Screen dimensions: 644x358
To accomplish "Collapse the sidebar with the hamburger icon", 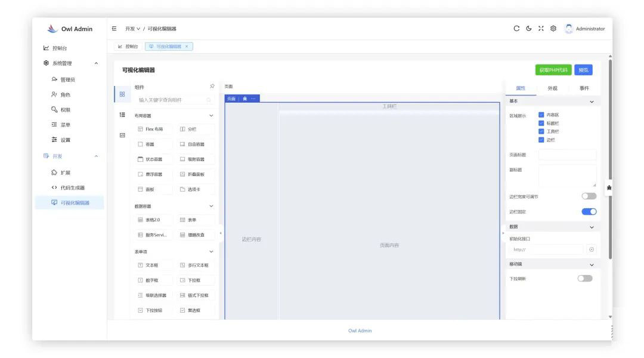I will coord(114,29).
